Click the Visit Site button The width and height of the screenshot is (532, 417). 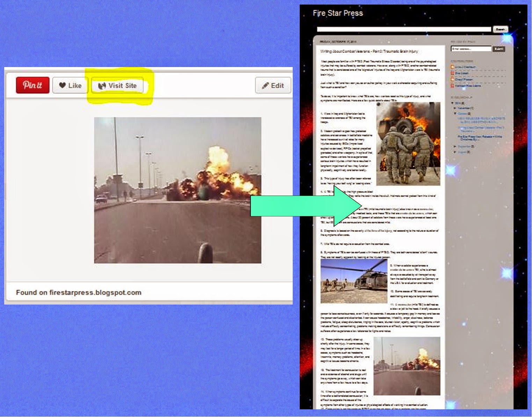click(117, 86)
